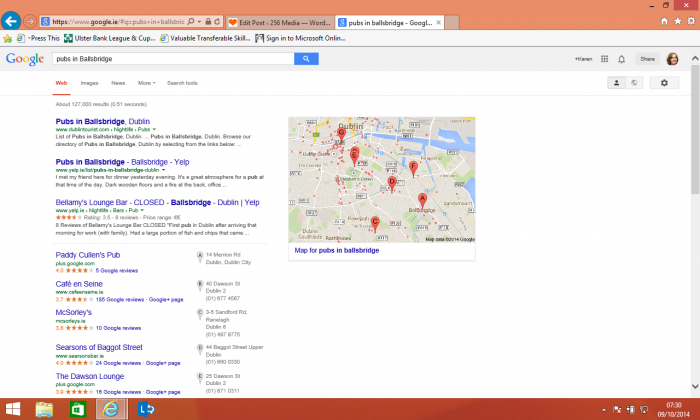The width and height of the screenshot is (700, 420).
Task: Open the Lync taskbar icon
Action: pos(146,409)
